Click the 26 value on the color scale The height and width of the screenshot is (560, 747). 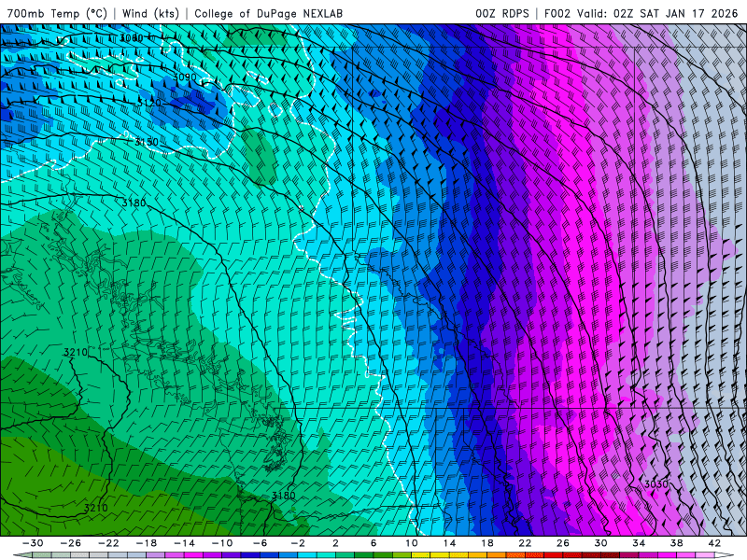(563, 543)
